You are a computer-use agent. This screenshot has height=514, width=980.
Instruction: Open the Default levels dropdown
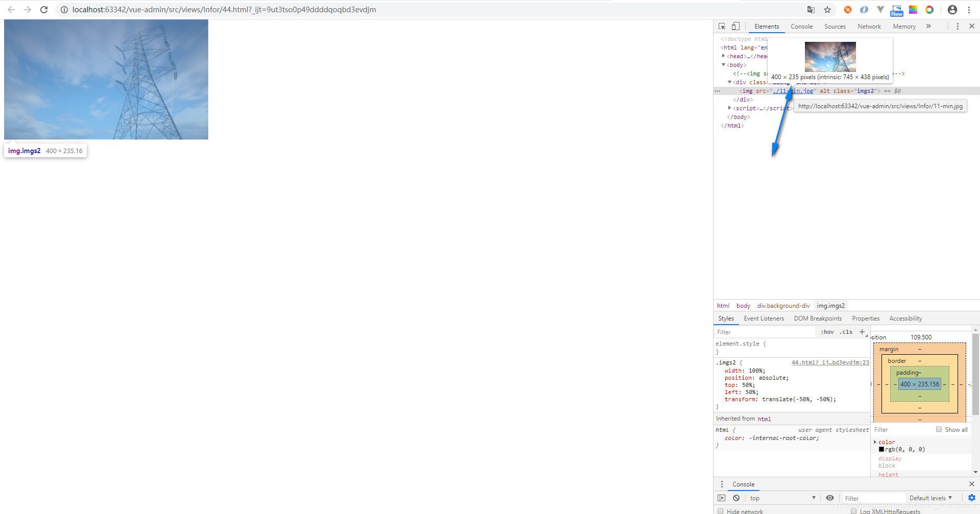click(x=930, y=498)
